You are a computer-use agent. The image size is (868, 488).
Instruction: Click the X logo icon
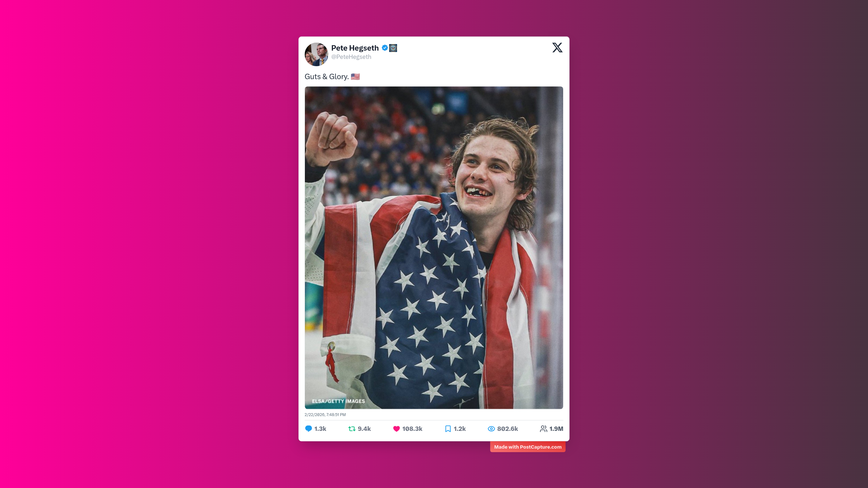point(557,48)
